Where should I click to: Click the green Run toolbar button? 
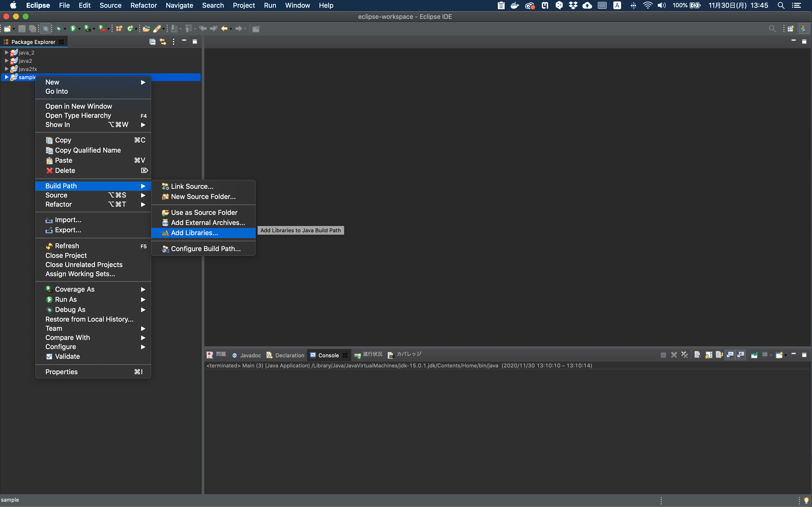[72, 29]
